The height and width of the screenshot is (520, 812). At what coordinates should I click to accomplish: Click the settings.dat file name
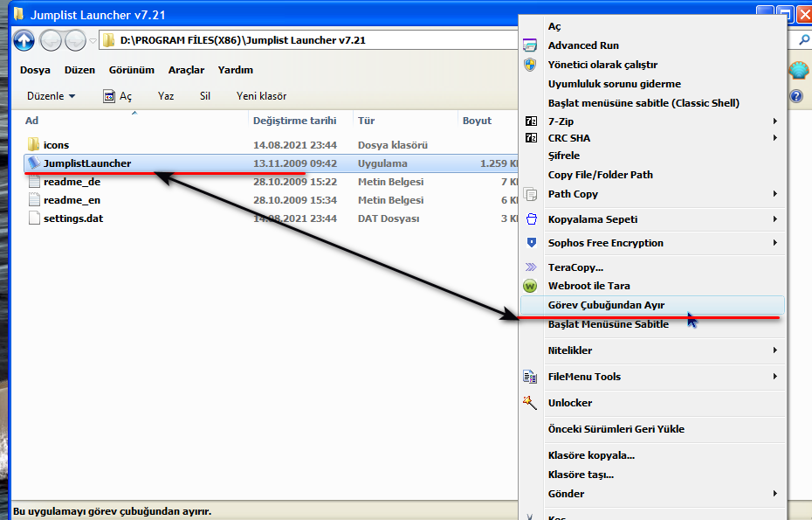pyautogui.click(x=73, y=218)
